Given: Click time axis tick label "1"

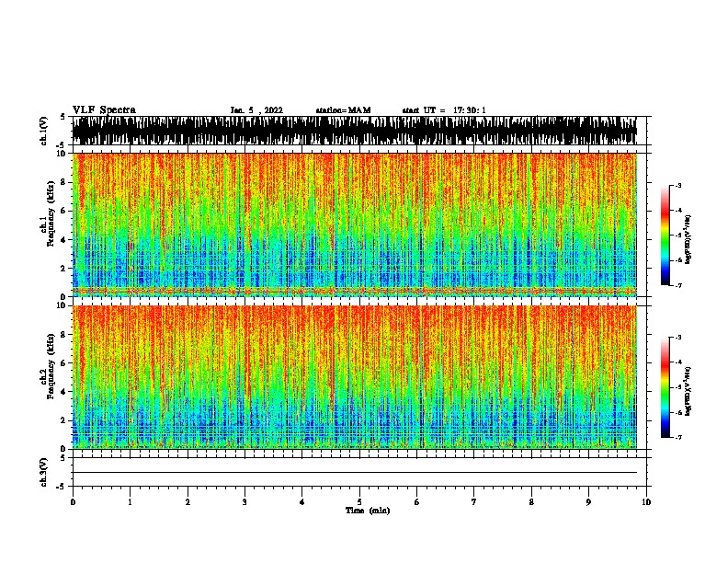Looking at the screenshot, I should [x=130, y=502].
